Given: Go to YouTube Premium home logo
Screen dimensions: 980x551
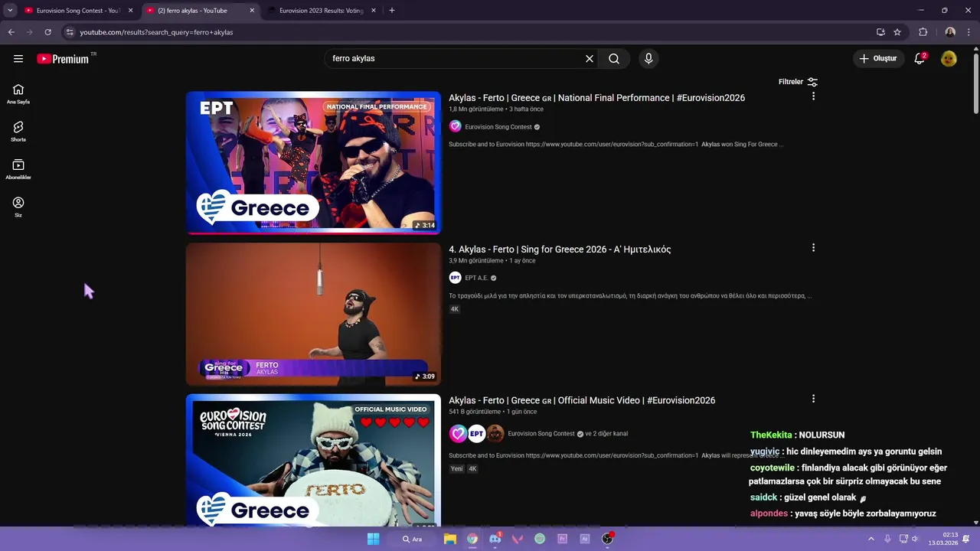Looking at the screenshot, I should pos(63,59).
